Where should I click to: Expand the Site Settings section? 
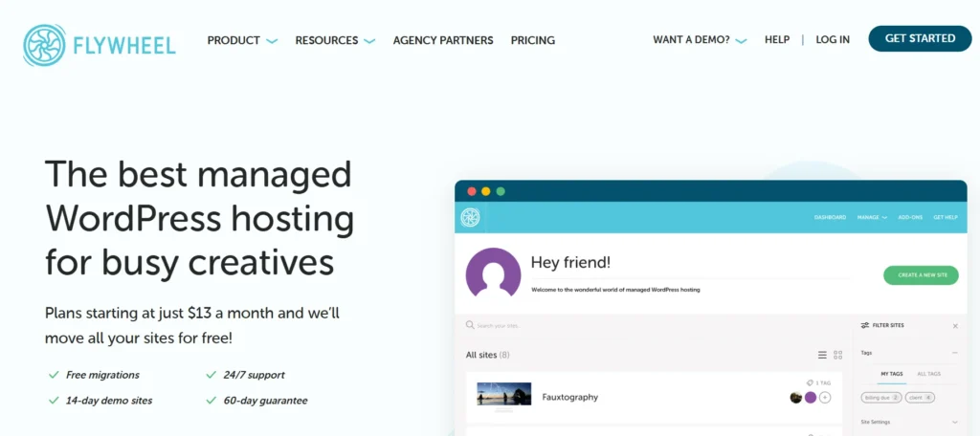tap(909, 423)
